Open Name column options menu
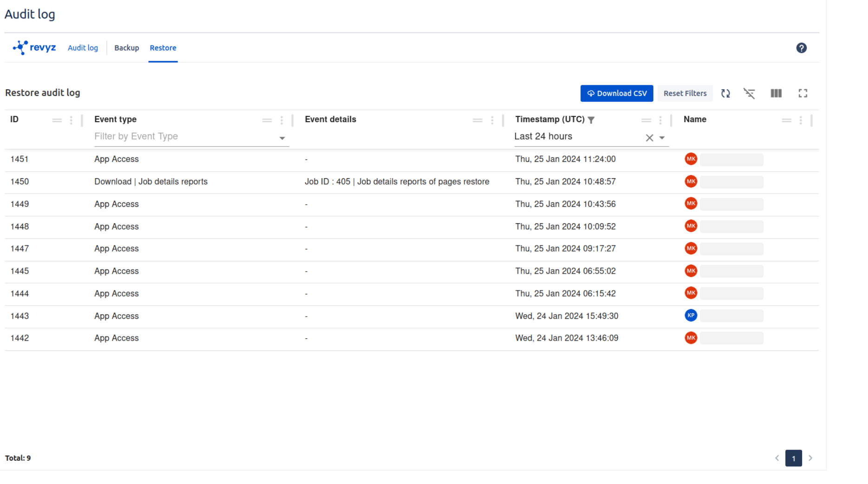The height and width of the screenshot is (484, 868). pyautogui.click(x=801, y=120)
